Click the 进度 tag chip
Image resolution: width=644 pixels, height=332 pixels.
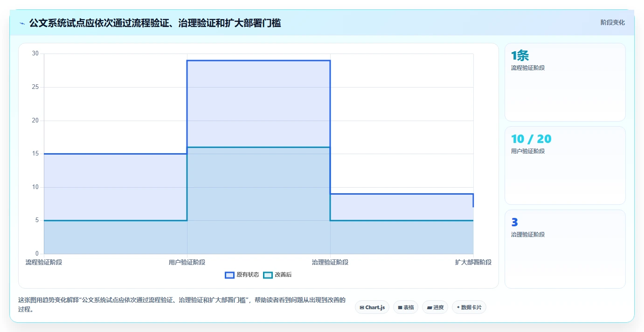click(435, 307)
